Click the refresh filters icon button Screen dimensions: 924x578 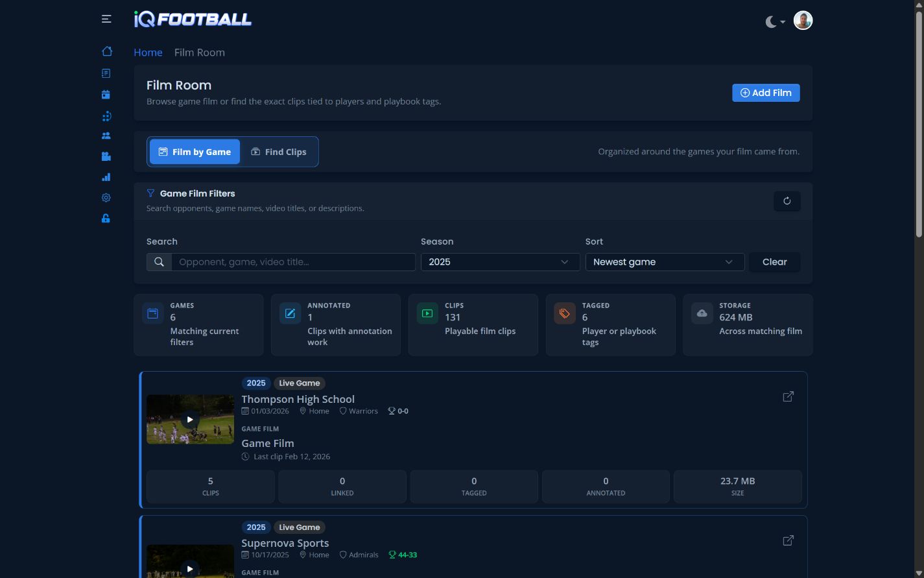(787, 201)
